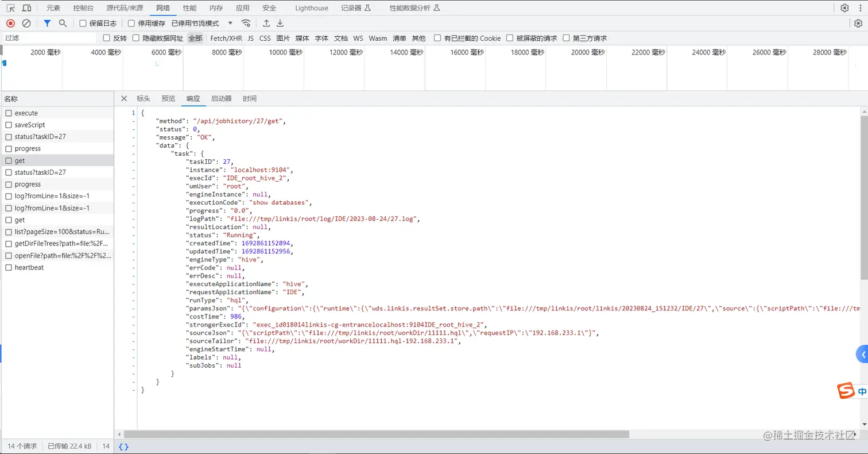868x454 pixels.
Task: Filter requests by 清单
Action: click(400, 38)
